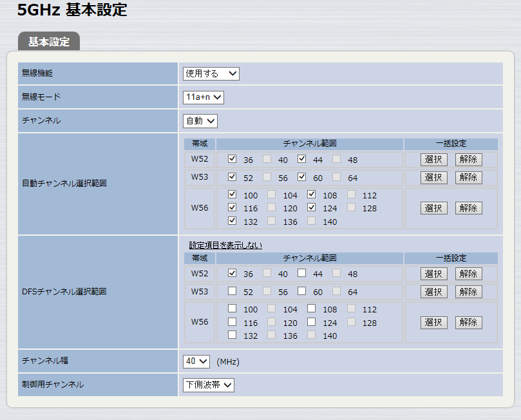Enable channel 116 in DFSチャンネル選択範囲
The image size is (521, 420).
[x=232, y=322]
